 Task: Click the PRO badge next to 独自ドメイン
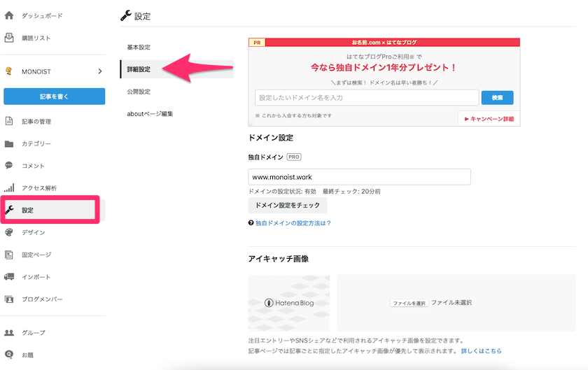coord(294,157)
